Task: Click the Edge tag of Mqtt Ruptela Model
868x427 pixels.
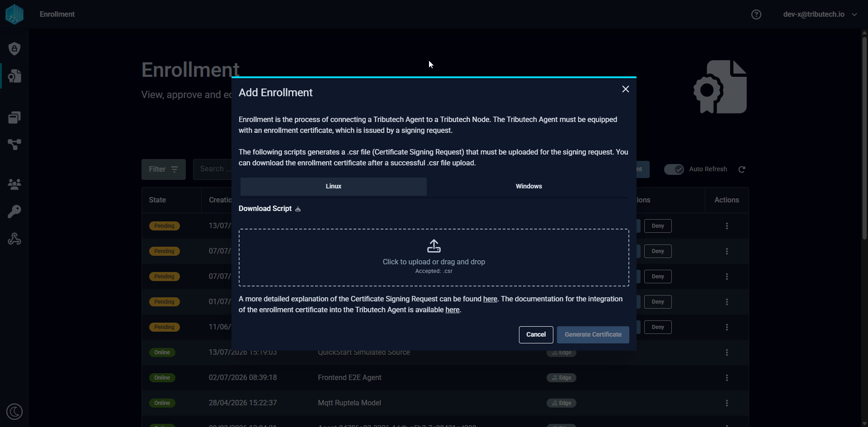Action: pos(561,403)
